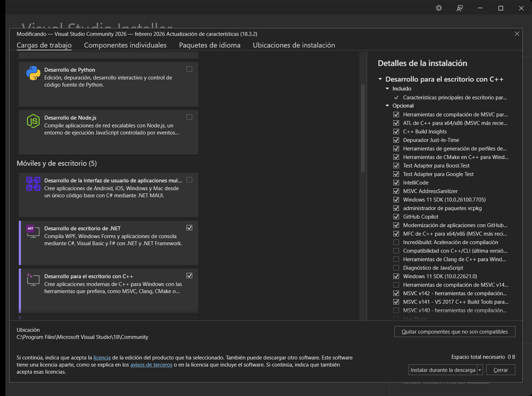Uncheck Windows 11 SDK (10.0.22621.0)

click(396, 276)
